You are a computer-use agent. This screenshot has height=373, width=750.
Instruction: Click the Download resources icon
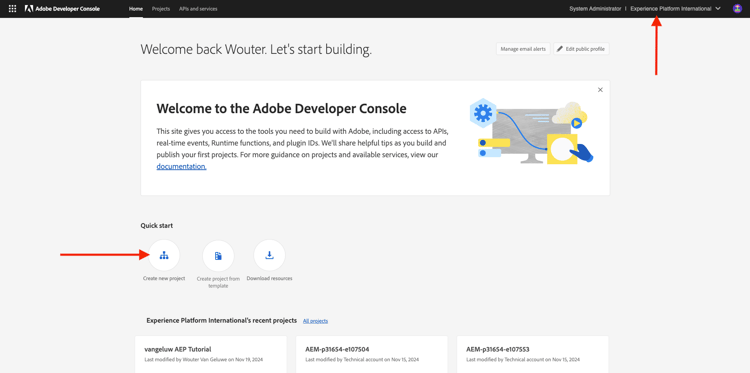click(x=269, y=255)
